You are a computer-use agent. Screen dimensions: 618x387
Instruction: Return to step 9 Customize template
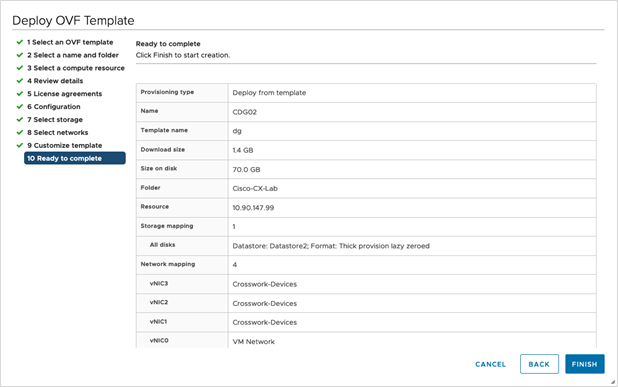coord(65,145)
